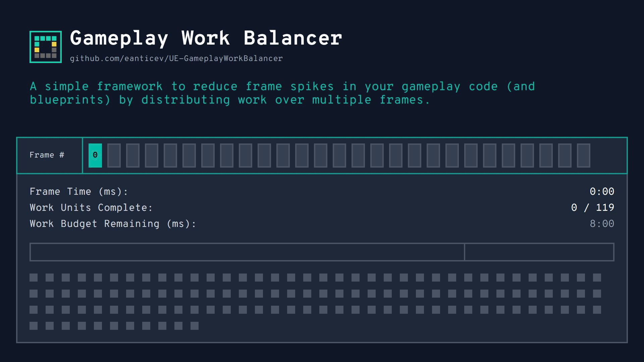Image resolution: width=644 pixels, height=362 pixels.
Task: Open the github.com/eanticev/UE-GameplayWorkBalancer link
Action: (x=176, y=59)
